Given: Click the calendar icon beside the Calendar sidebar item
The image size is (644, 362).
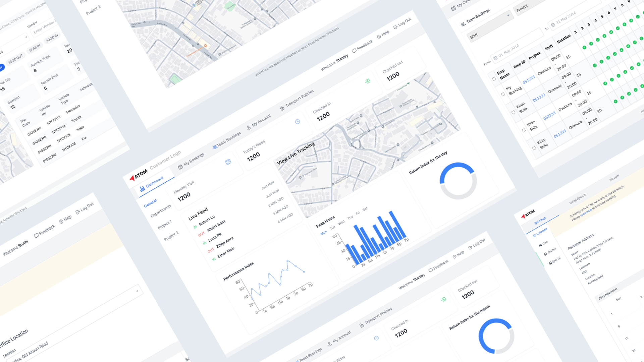Looking at the screenshot, I should click(534, 236).
